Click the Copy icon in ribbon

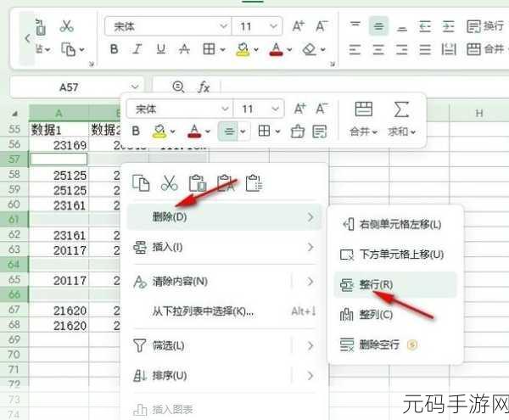click(69, 49)
